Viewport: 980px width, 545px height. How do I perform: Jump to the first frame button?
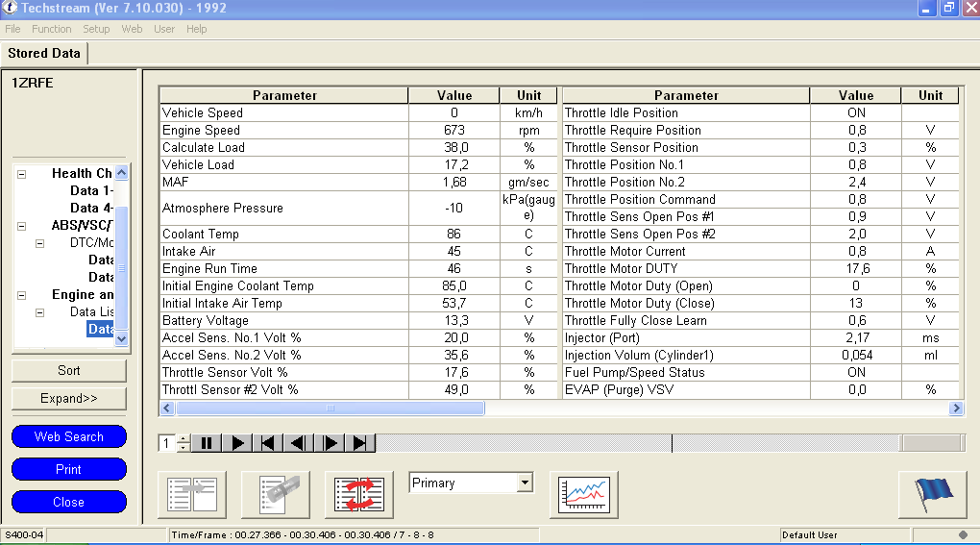(x=269, y=443)
